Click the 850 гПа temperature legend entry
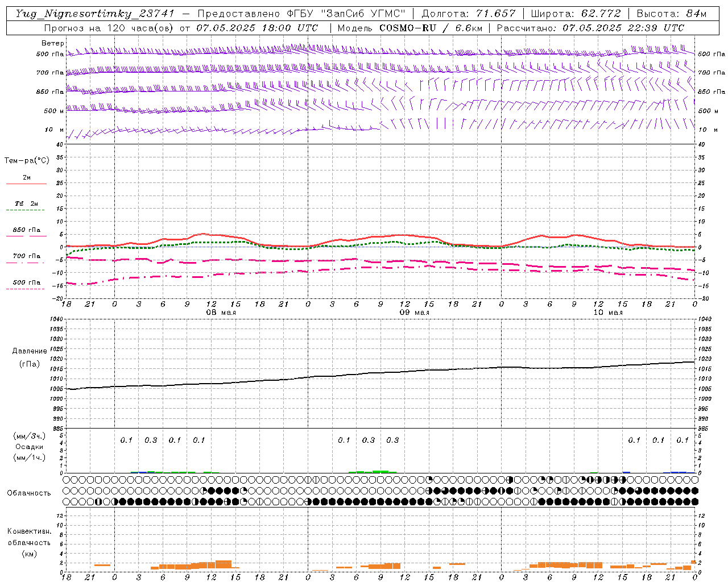 tap(27, 230)
